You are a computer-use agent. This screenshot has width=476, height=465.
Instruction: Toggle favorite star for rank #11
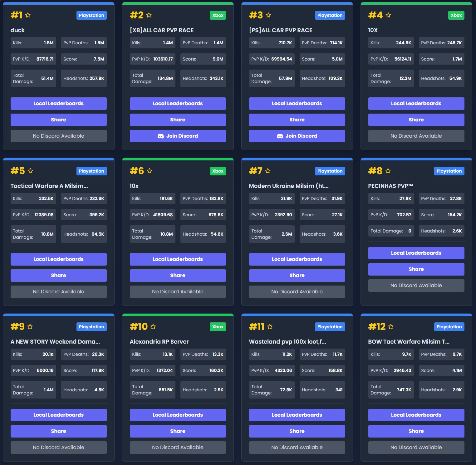pyautogui.click(x=270, y=326)
